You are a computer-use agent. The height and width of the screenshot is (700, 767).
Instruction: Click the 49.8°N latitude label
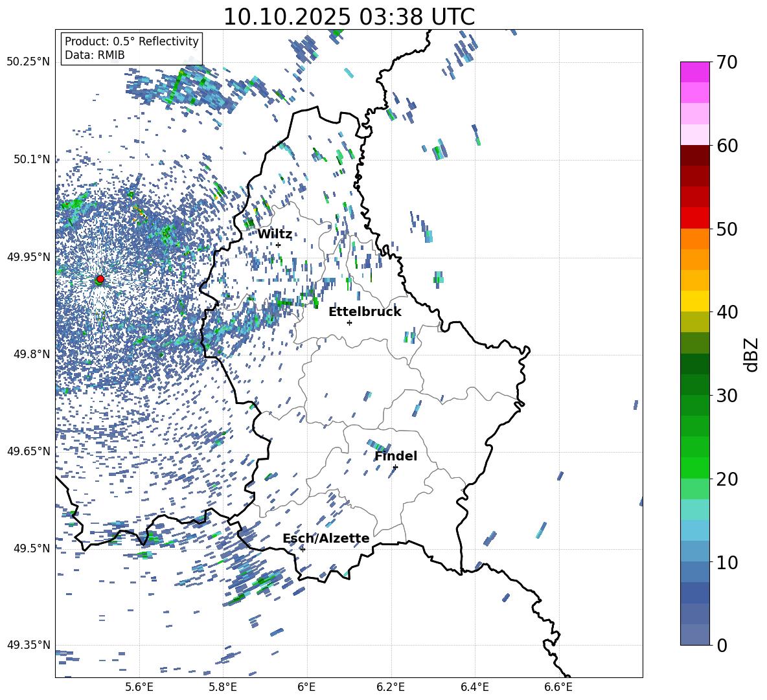32,354
